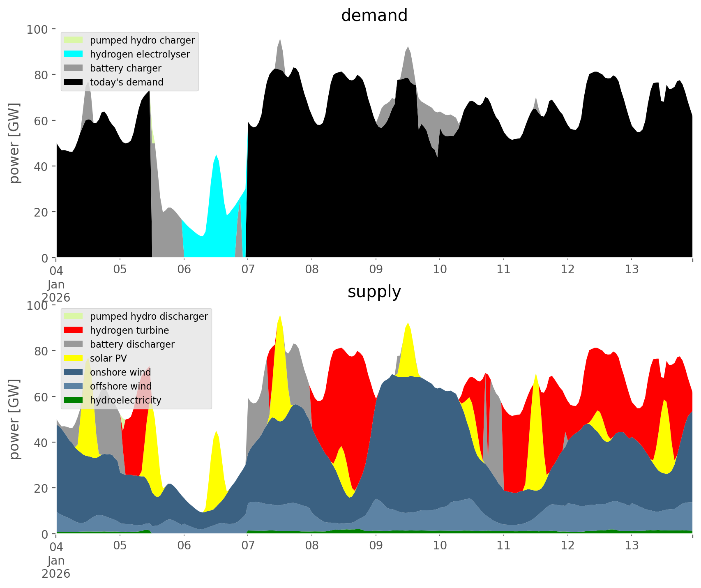Image resolution: width=701 pixels, height=588 pixels.
Task: Click the demand chart's power [GW] axis label
Action: 14,143
